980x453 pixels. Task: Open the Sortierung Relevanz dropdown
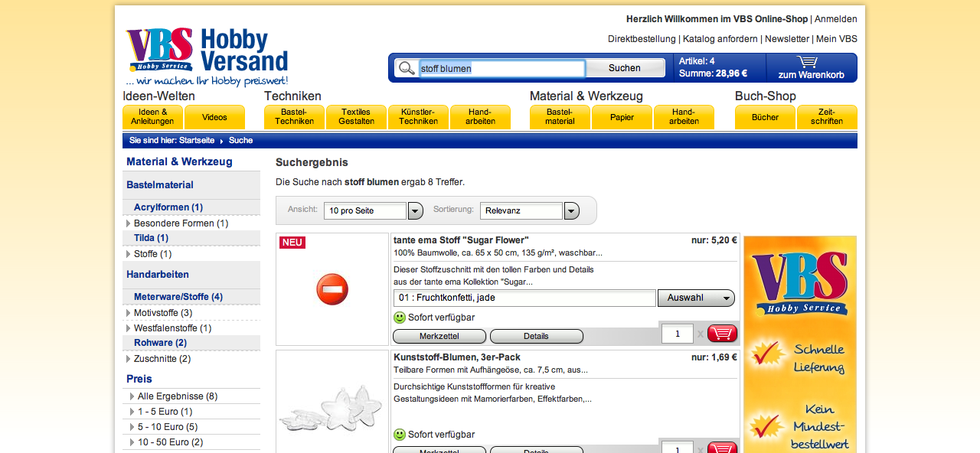tap(571, 211)
